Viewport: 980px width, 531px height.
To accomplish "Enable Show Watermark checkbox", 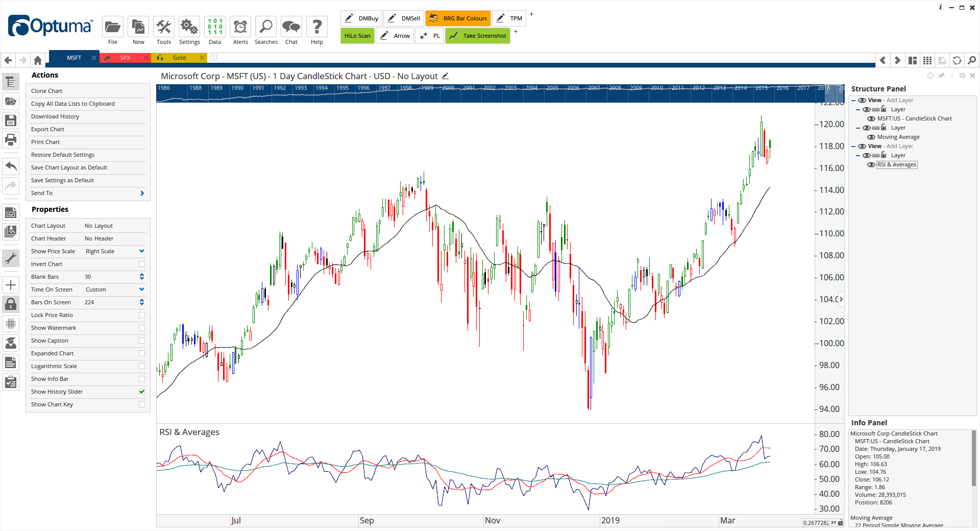I will [142, 328].
